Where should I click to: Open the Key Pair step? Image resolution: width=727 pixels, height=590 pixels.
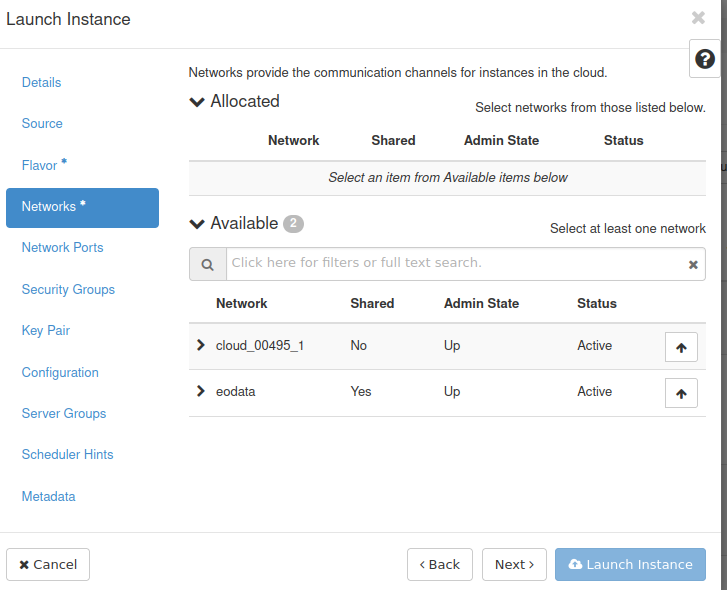click(45, 330)
